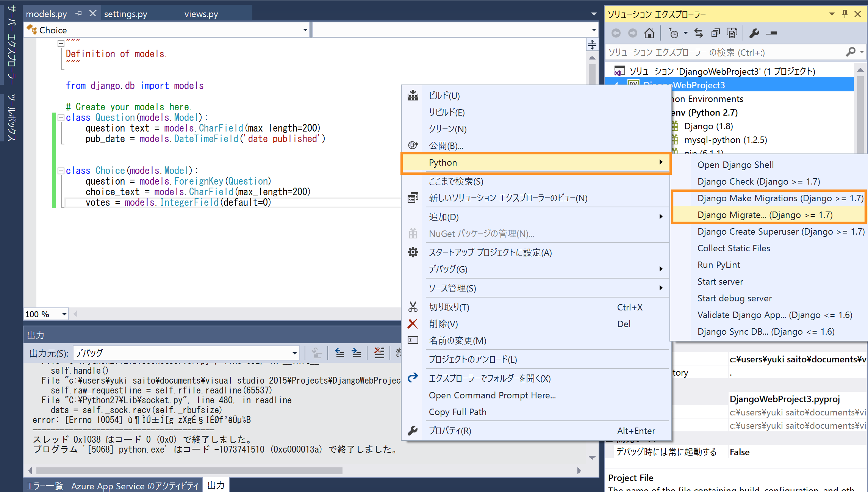Image resolution: width=868 pixels, height=492 pixels.
Task: Collapse the class Choice code region
Action: (x=61, y=171)
